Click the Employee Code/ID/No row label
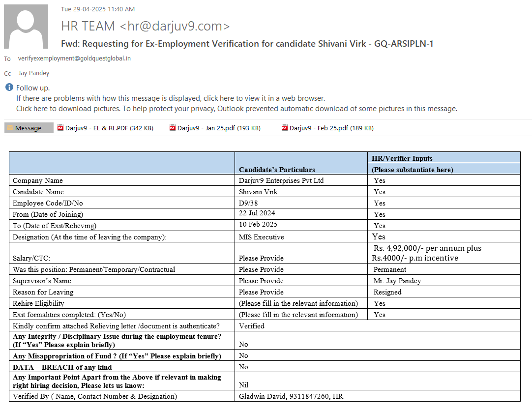 48,203
